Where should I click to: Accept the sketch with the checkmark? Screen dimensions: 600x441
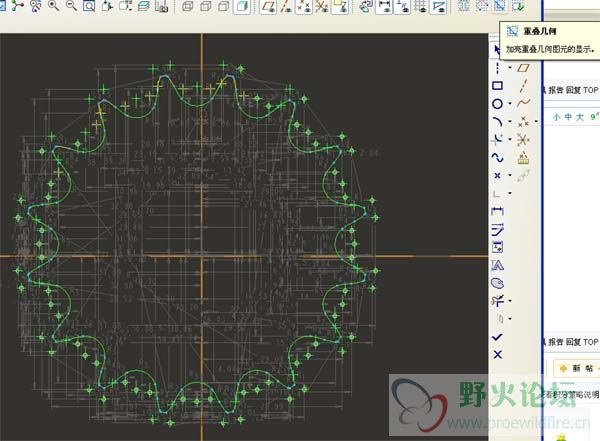(497, 337)
